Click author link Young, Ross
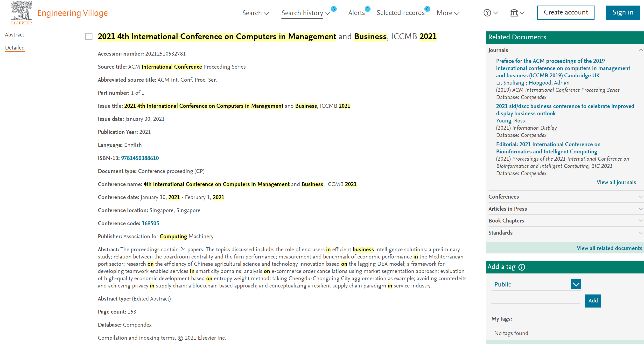Image resolution: width=644 pixels, height=344 pixels. click(x=510, y=121)
